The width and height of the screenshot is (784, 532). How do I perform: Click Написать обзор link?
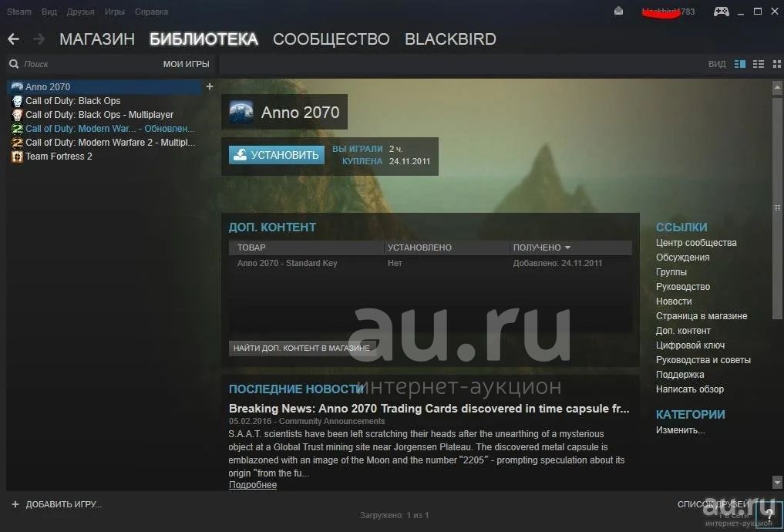click(689, 389)
